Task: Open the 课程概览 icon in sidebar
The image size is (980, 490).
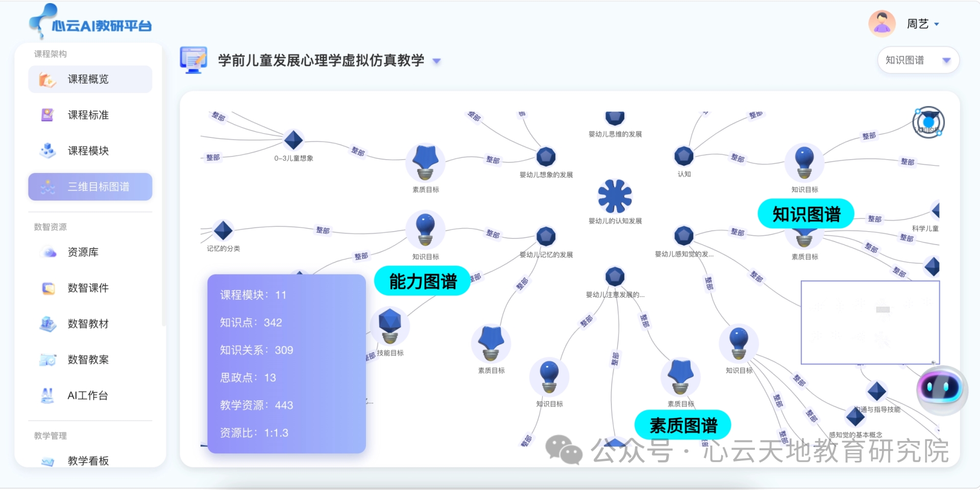Action: [47, 79]
